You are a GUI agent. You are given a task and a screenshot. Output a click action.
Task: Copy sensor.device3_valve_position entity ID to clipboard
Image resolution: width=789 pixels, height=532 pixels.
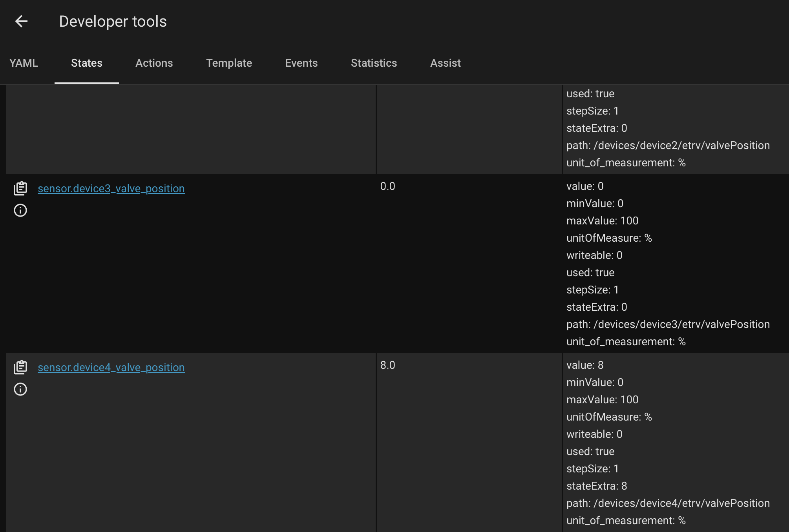pyautogui.click(x=20, y=188)
